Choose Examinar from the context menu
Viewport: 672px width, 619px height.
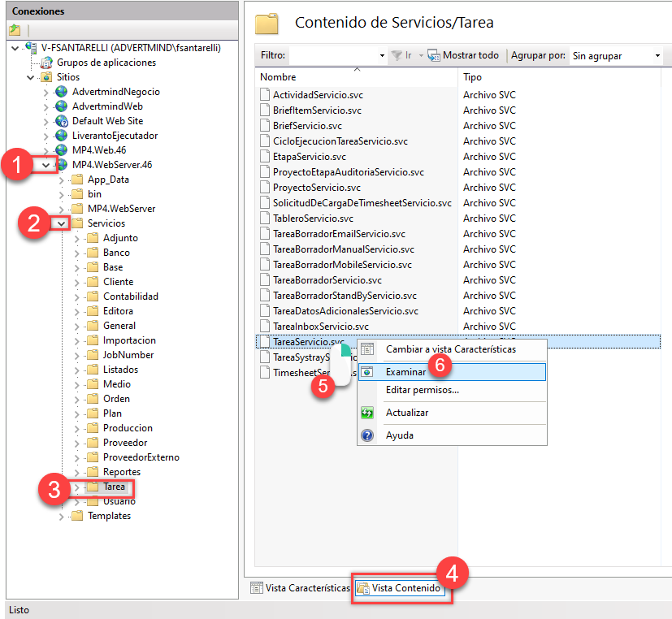452,372
